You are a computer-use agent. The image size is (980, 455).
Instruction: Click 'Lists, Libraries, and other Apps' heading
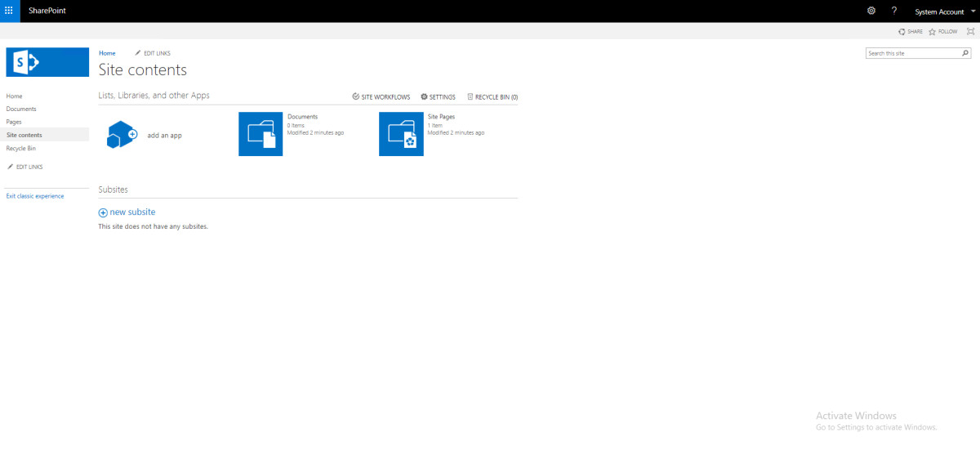(154, 96)
